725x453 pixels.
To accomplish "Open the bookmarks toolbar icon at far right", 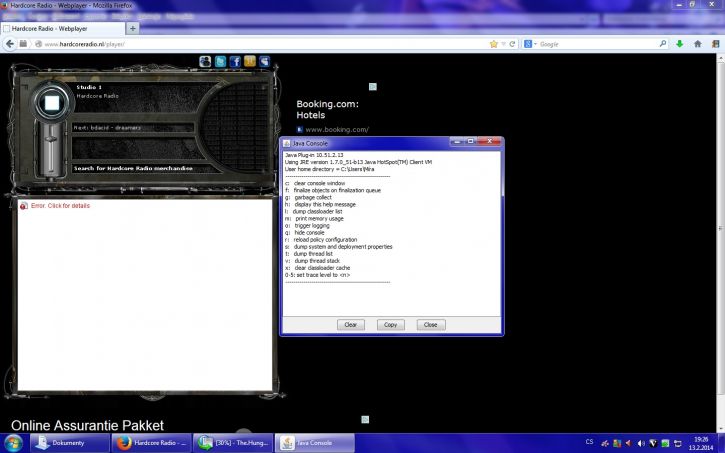I will pos(716,44).
